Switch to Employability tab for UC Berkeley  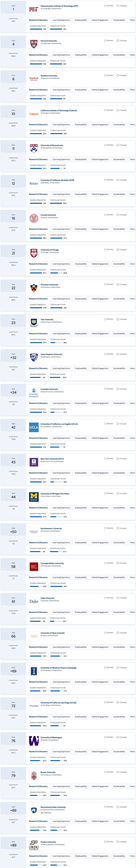(x=81, y=194)
